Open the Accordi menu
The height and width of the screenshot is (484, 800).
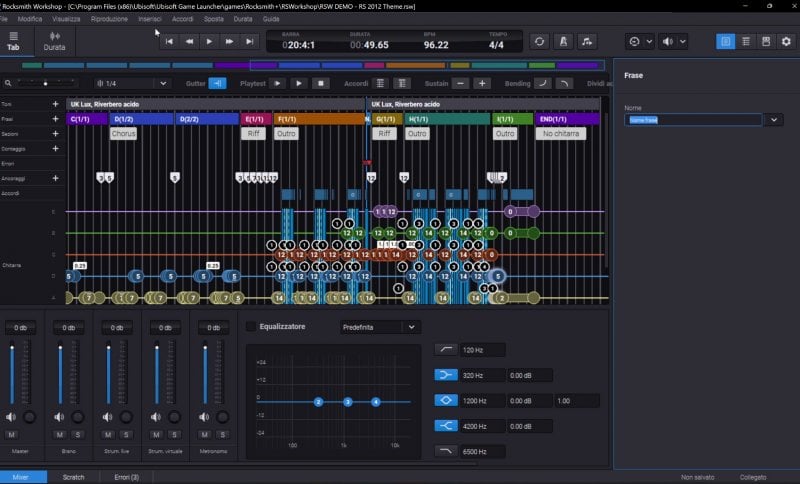click(182, 19)
